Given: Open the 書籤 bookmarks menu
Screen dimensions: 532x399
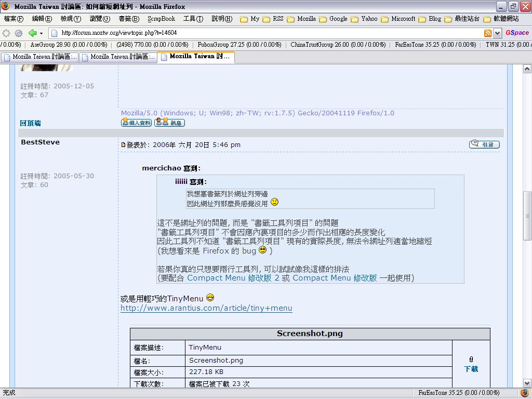Looking at the screenshot, I should (129, 19).
